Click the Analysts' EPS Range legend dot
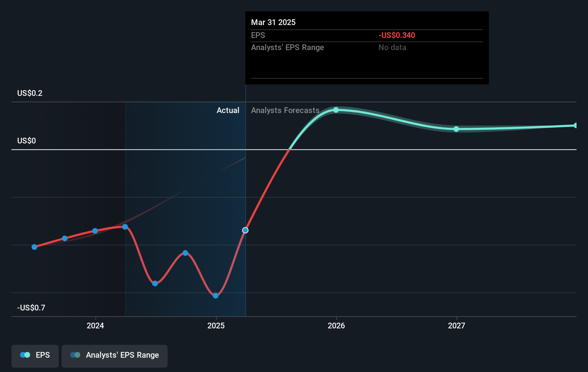588x372 pixels. [x=76, y=354]
